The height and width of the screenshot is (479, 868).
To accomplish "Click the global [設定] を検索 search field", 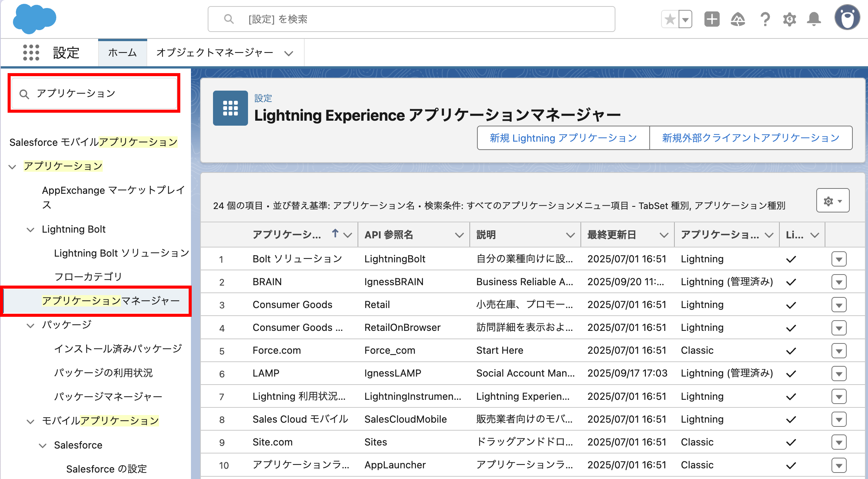I will 411,19.
